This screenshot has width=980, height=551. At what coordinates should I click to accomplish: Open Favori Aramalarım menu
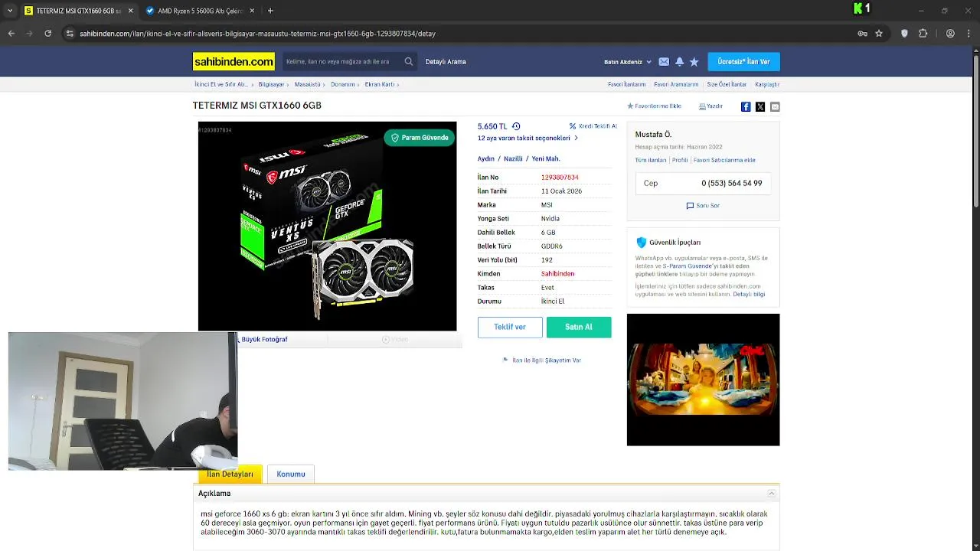676,84
